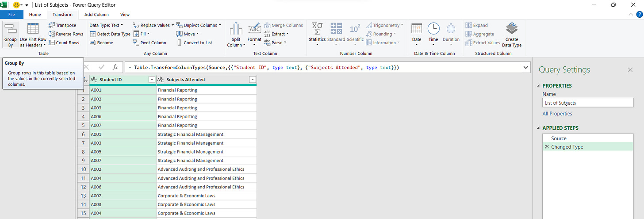Viewport: 644px width, 219px height.
Task: Click Detect Data Type
Action: pyautogui.click(x=110, y=34)
